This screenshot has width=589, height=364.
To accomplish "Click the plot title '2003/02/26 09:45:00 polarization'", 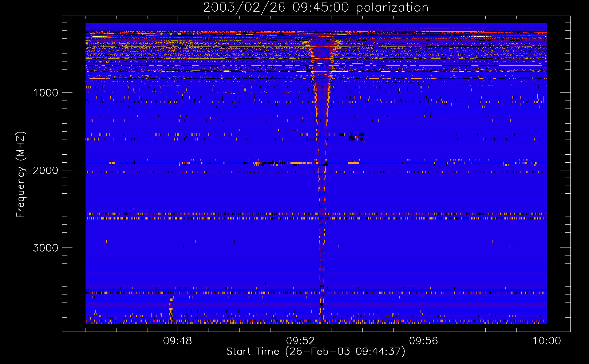I will click(316, 8).
